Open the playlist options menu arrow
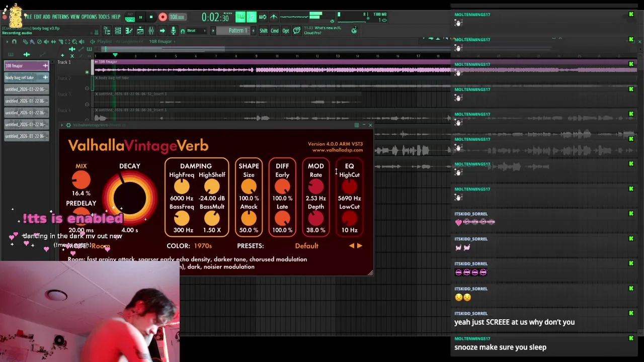This screenshot has height=362, width=644. coord(7,42)
